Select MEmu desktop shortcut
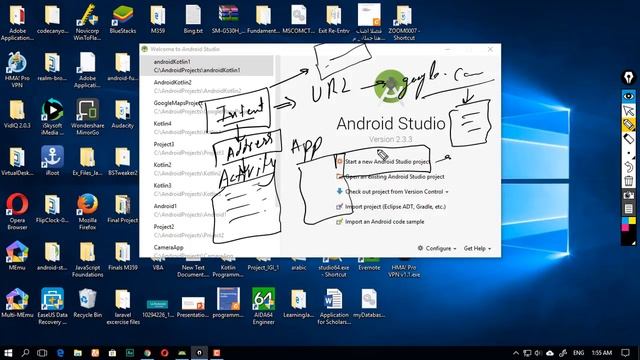Image resolution: width=640 pixels, height=360 pixels. click(x=17, y=256)
